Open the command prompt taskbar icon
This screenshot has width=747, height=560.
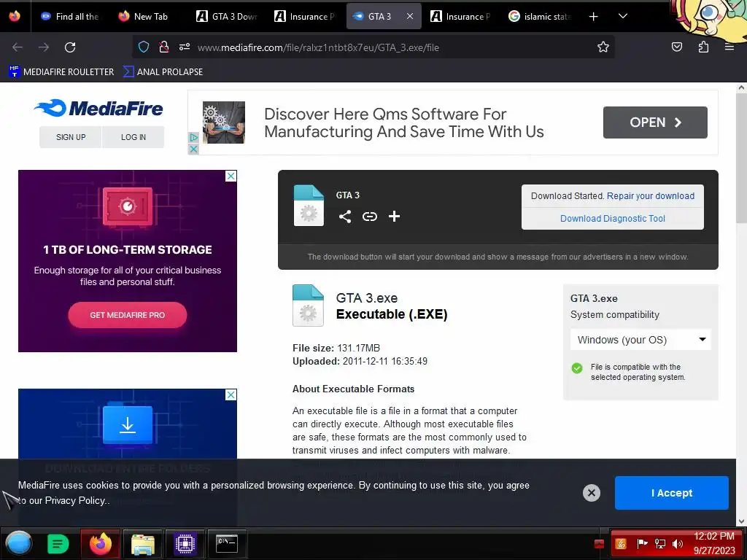(227, 543)
